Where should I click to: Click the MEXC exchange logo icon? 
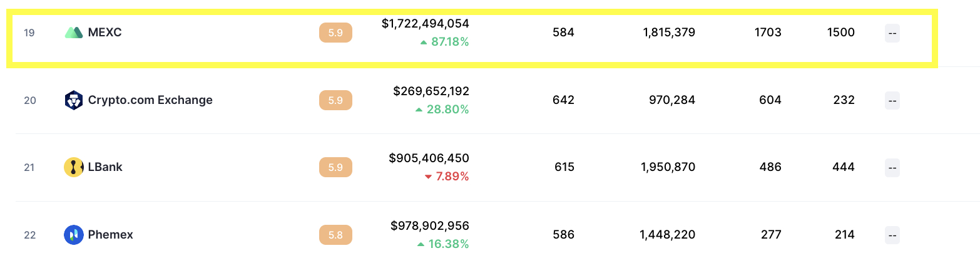coord(74,33)
